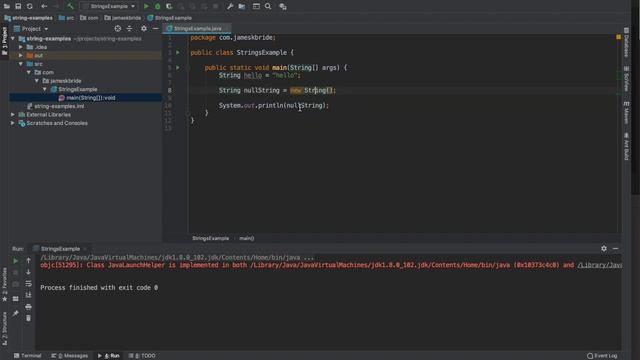Click the locate/scroll-from-source target icon

(118, 29)
